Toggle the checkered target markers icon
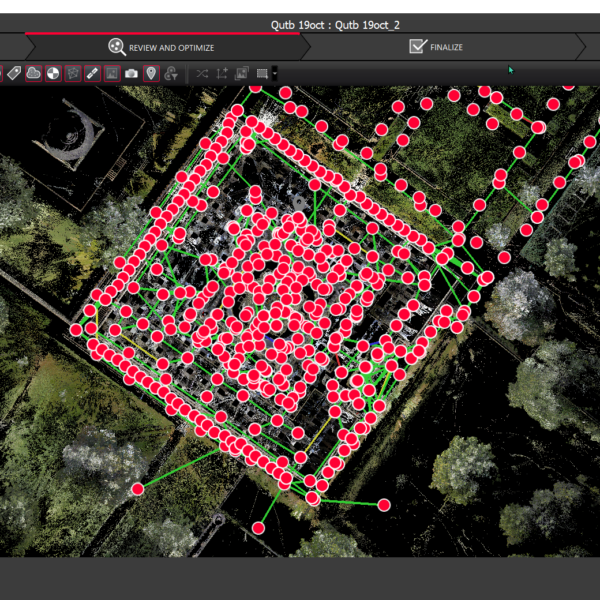 pyautogui.click(x=53, y=73)
